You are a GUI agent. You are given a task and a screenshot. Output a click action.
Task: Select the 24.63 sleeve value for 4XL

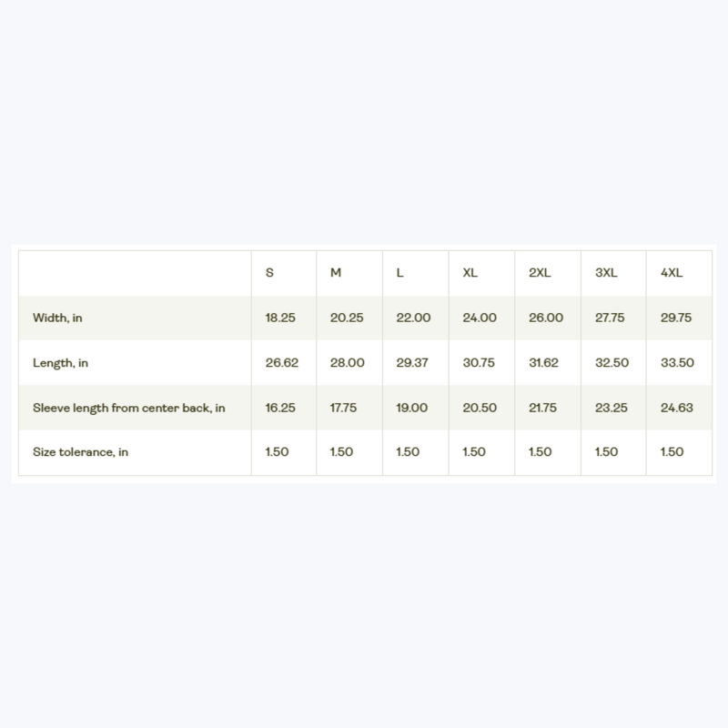(x=677, y=408)
